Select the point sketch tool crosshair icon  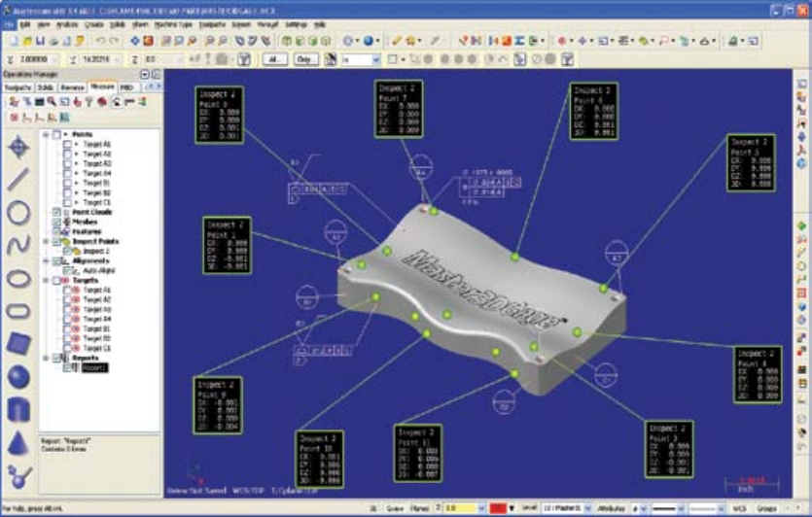[18, 148]
